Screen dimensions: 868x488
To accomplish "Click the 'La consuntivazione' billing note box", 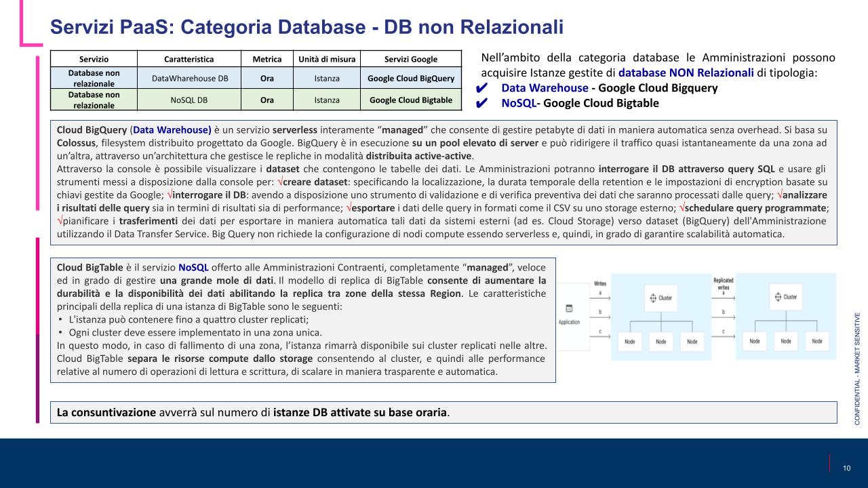I will click(443, 412).
